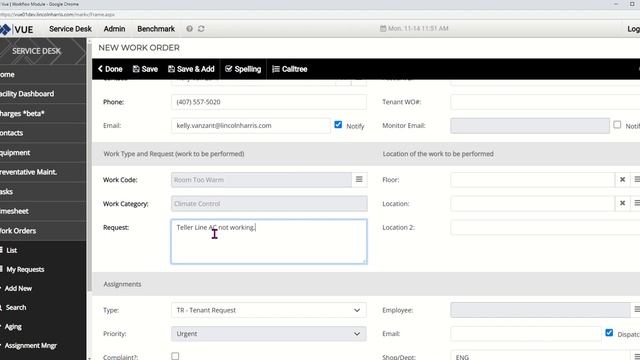Click the Email field with kelly.vanzant address
This screenshot has width=640, height=360.
251,126
